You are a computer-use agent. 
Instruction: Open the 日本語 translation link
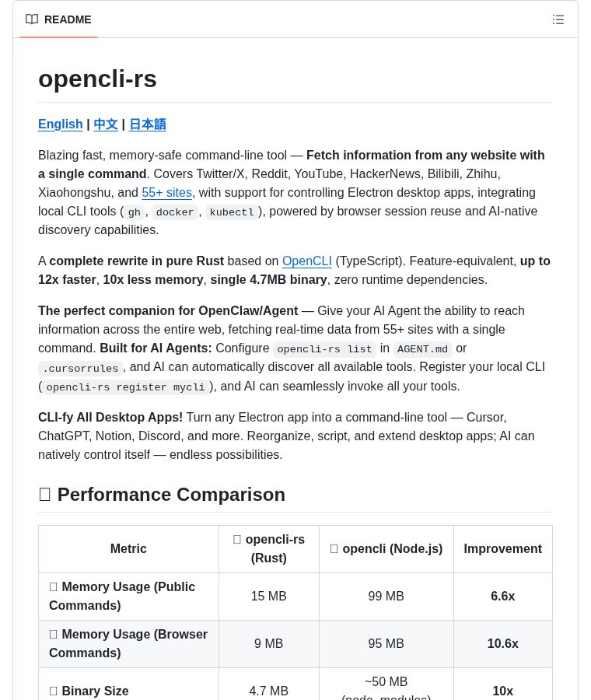click(x=148, y=124)
